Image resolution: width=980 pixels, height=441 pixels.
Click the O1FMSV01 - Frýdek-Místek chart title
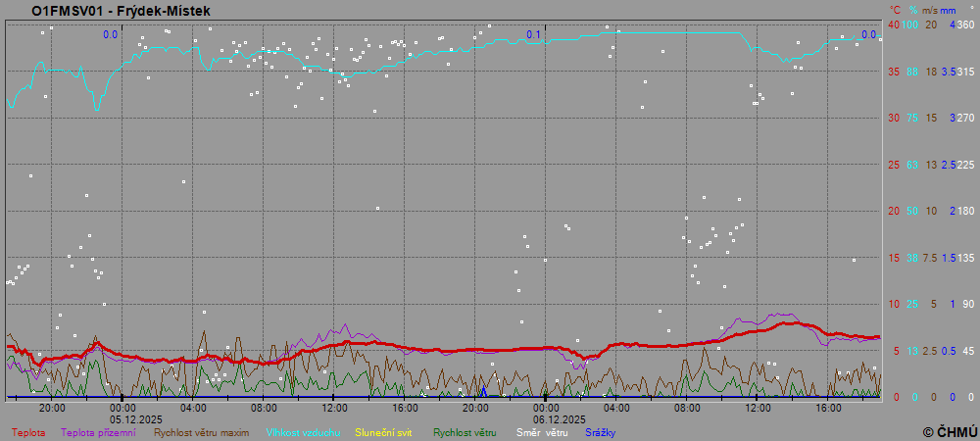tap(121, 11)
